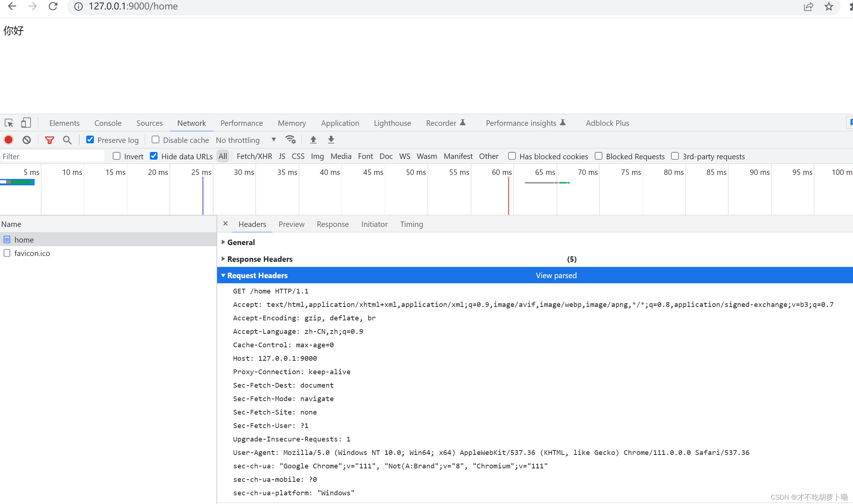Open the Timing tab of request
Image resolution: width=853 pixels, height=504 pixels.
[411, 224]
